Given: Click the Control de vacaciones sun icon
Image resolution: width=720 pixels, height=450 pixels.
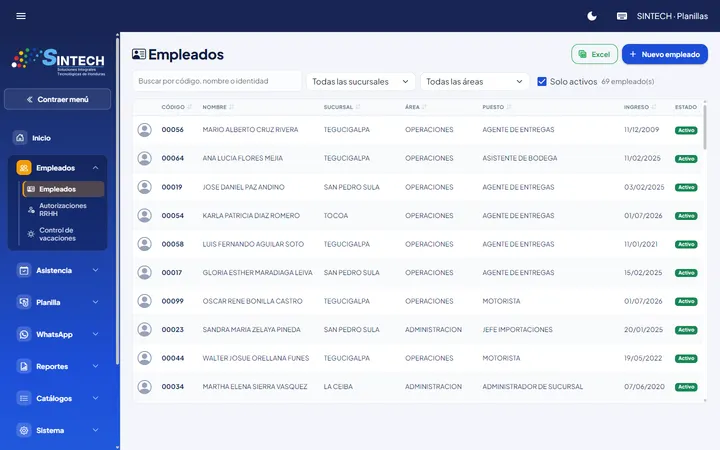Looking at the screenshot, I should pos(31,234).
